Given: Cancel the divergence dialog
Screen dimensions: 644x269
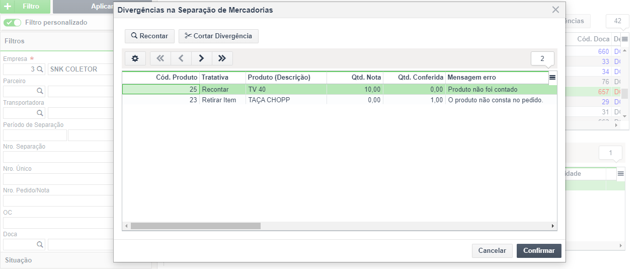Looking at the screenshot, I should click(x=492, y=251).
